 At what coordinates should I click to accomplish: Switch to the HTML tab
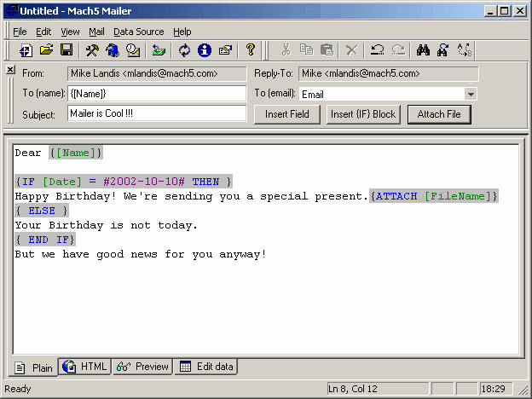pyautogui.click(x=85, y=367)
